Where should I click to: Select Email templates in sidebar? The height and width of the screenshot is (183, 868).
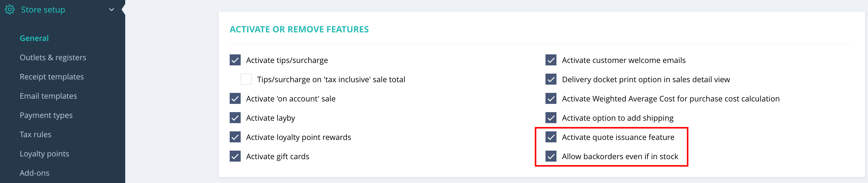coord(48,96)
